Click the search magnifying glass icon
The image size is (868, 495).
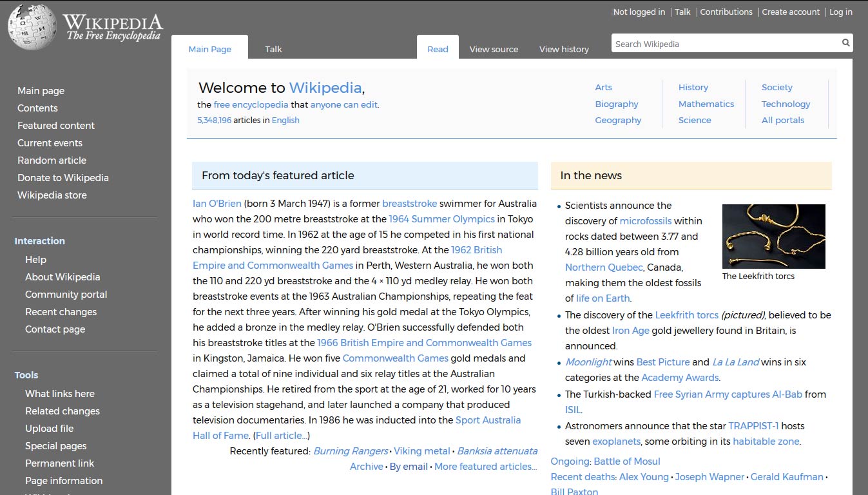pyautogui.click(x=845, y=43)
